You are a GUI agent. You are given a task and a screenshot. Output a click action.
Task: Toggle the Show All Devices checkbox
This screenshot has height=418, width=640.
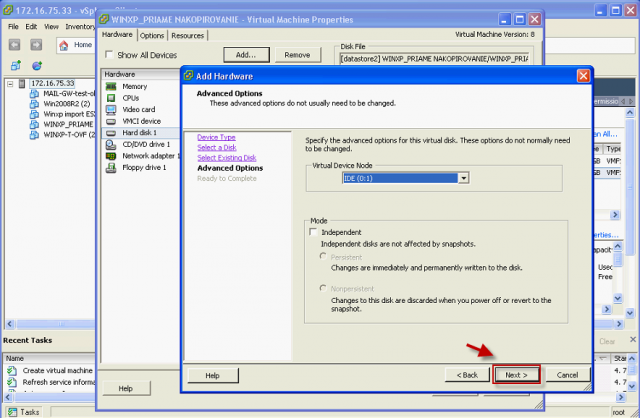tap(109, 54)
